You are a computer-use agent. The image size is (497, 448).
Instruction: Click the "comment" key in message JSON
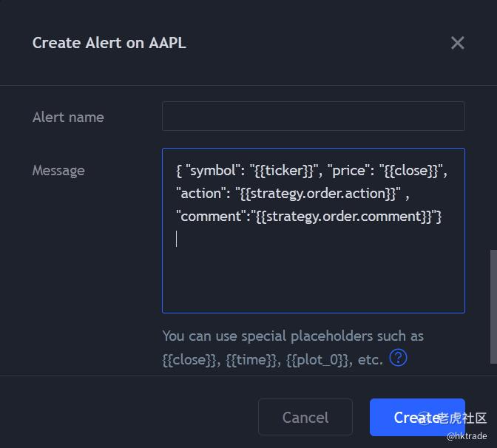point(212,217)
